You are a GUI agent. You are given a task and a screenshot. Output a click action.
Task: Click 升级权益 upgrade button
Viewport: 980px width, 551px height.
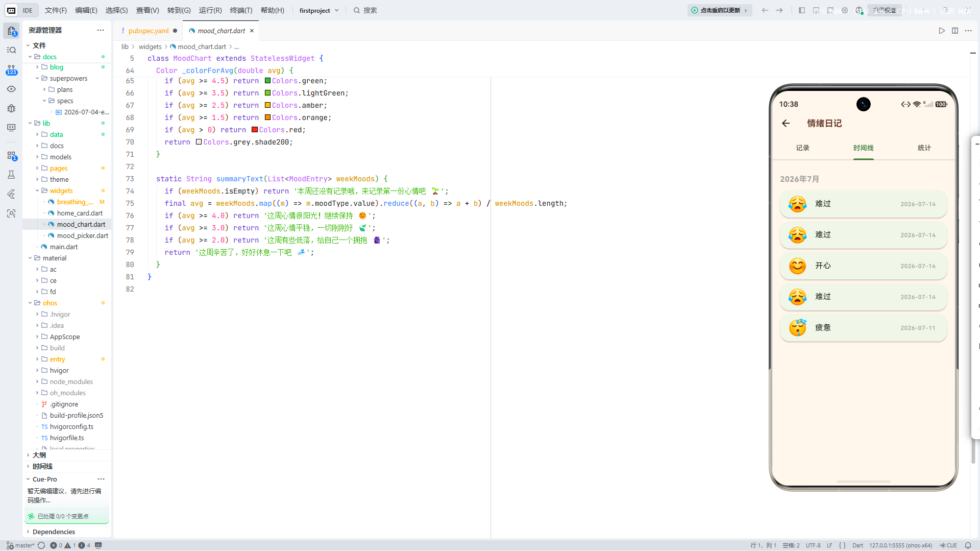tap(884, 10)
